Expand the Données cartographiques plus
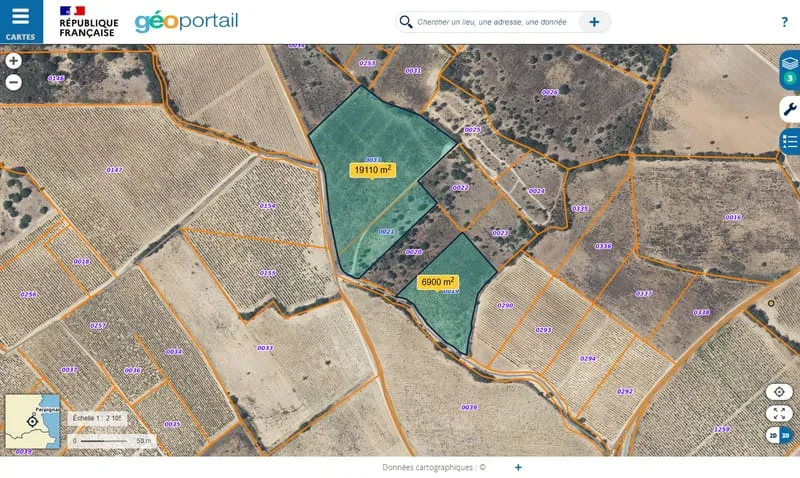Viewport: 800px width, 478px height. 518,467
